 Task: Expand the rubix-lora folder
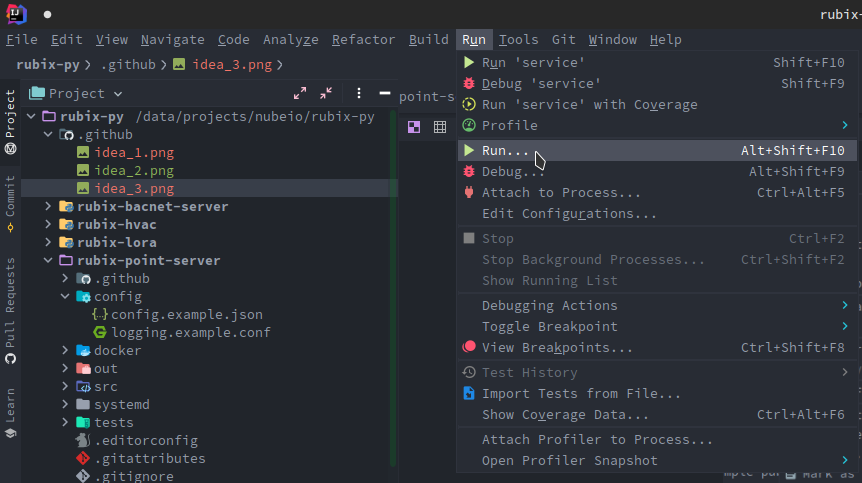pos(48,242)
